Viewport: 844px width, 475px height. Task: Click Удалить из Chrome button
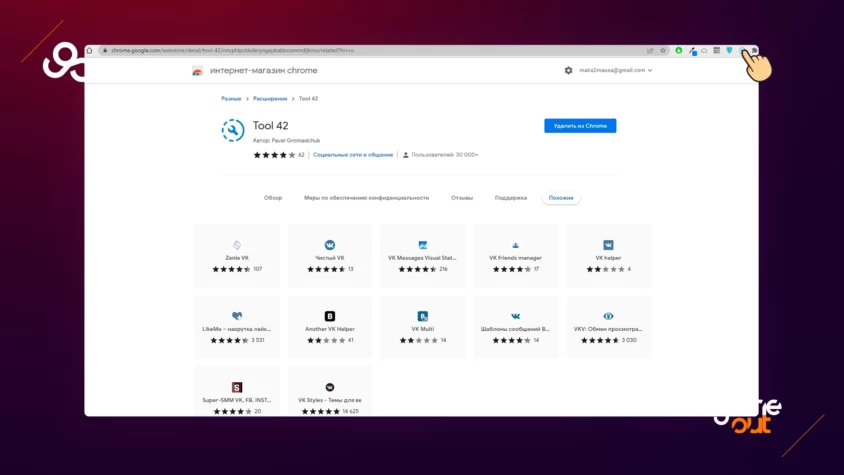(x=580, y=125)
